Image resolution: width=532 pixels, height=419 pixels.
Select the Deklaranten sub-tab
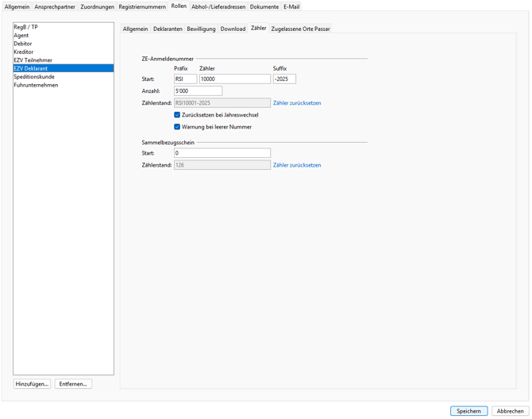(x=168, y=29)
